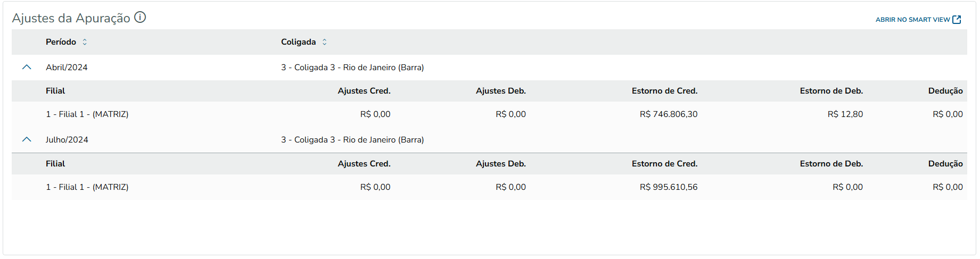Image resolution: width=980 pixels, height=259 pixels.
Task: Collapse the Julho/2024 row
Action: pyautogui.click(x=27, y=140)
